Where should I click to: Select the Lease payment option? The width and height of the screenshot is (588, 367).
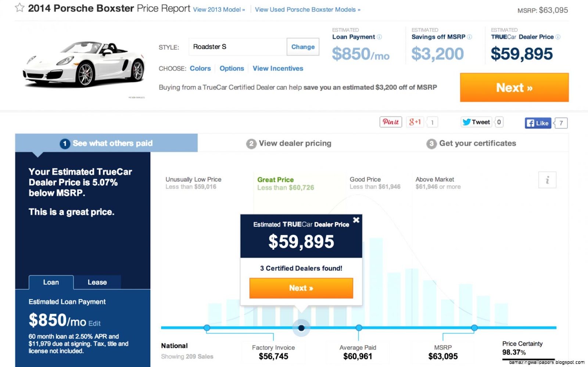pos(97,282)
